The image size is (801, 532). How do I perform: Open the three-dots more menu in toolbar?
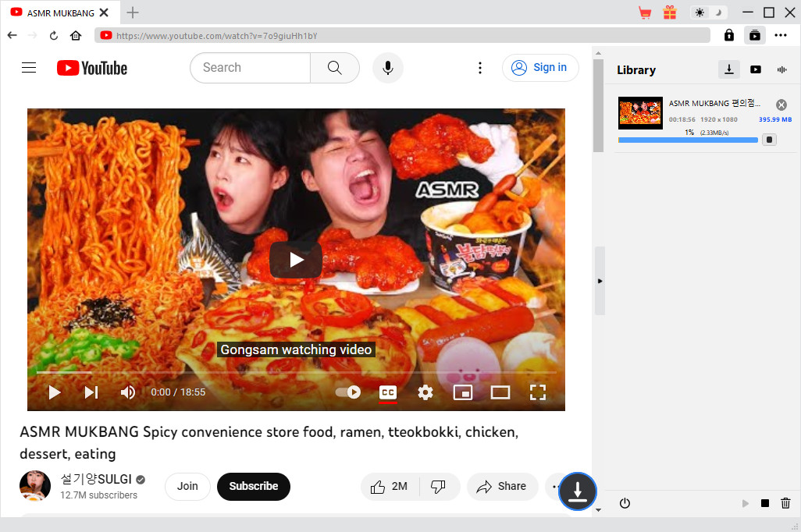pos(781,35)
